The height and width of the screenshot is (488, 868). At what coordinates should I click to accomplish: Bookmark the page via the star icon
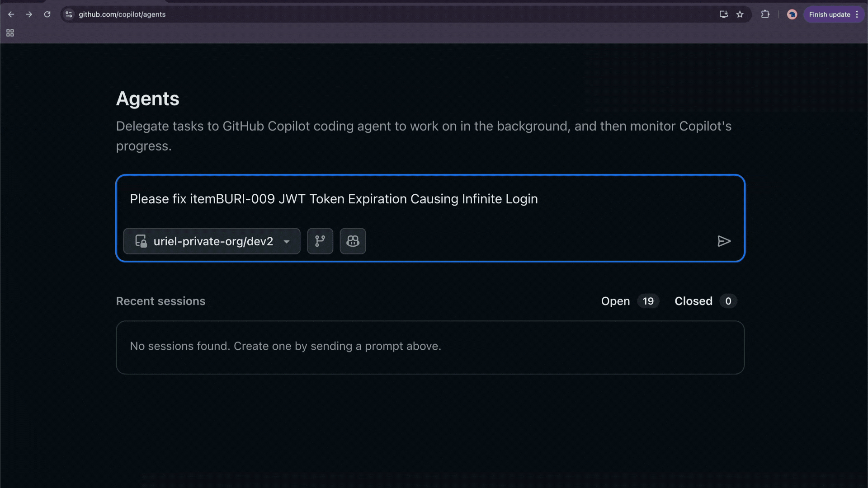pyautogui.click(x=740, y=14)
